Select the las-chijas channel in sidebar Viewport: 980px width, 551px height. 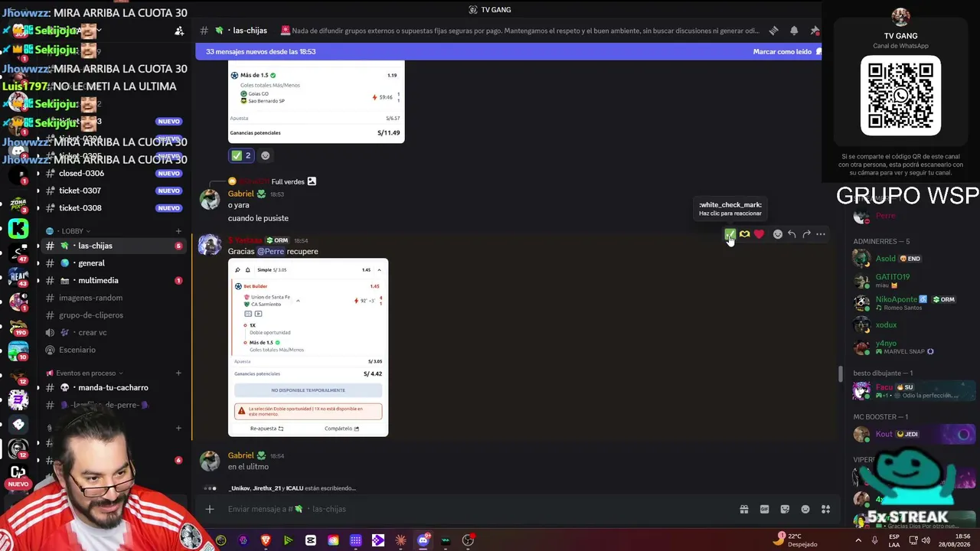click(x=115, y=246)
